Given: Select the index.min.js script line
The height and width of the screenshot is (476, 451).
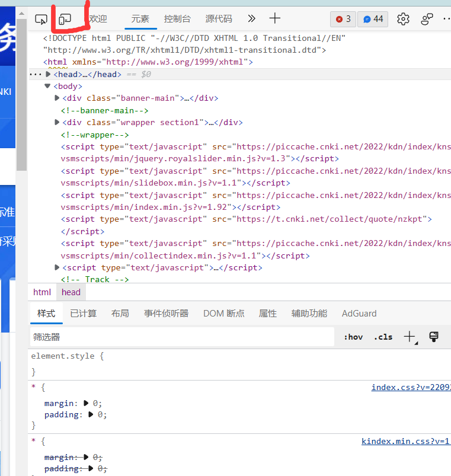Looking at the screenshot, I should pos(255,202).
